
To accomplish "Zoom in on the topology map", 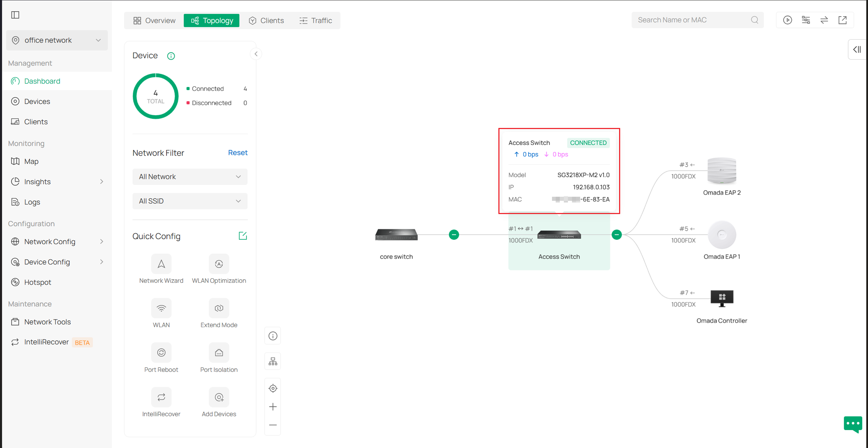I will [273, 406].
